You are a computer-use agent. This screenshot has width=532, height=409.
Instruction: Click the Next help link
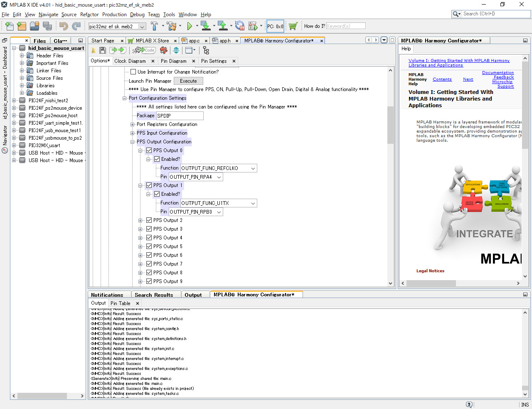pyautogui.click(x=468, y=79)
